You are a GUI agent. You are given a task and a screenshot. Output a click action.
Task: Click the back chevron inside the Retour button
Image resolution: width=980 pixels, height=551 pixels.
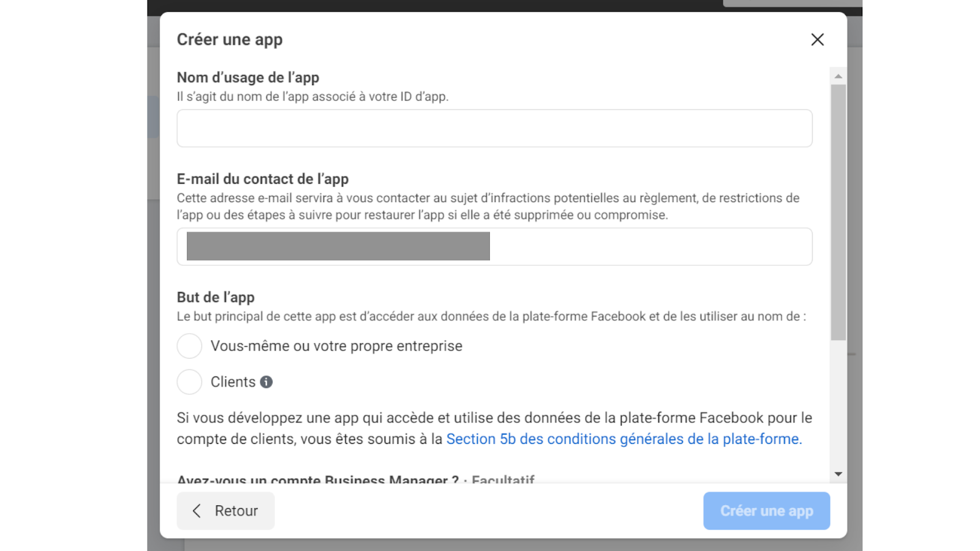[x=196, y=511]
